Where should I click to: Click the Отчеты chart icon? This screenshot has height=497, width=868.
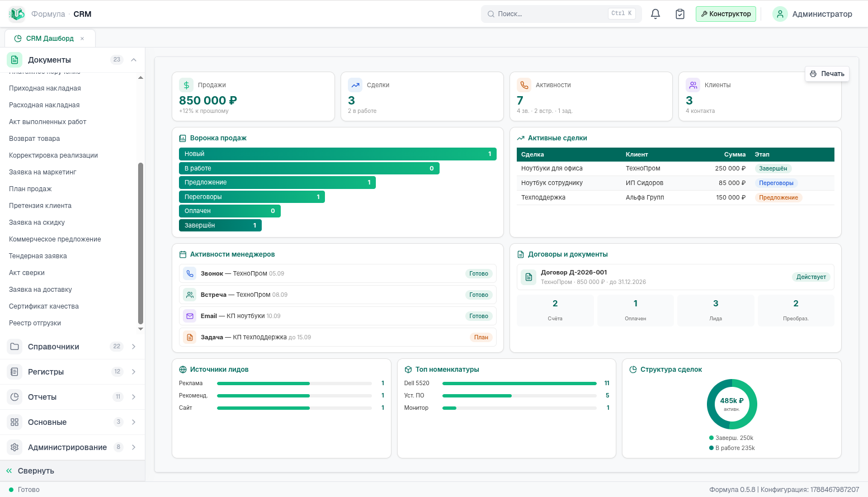[x=15, y=397]
